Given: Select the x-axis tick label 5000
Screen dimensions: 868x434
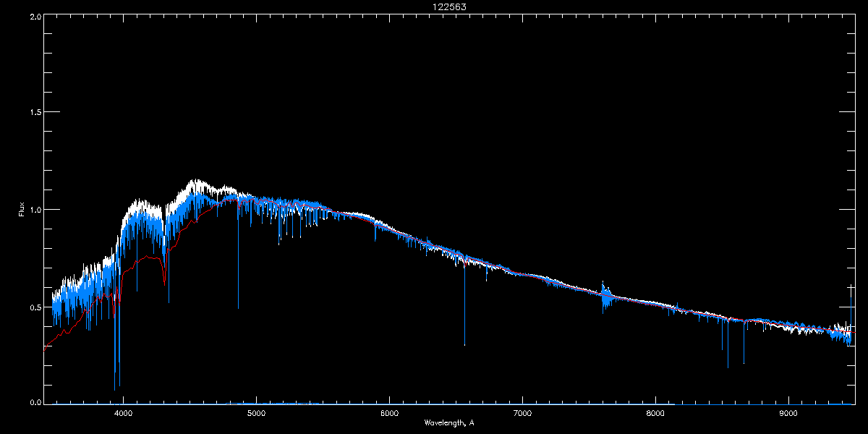Looking at the screenshot, I should 256,413.
